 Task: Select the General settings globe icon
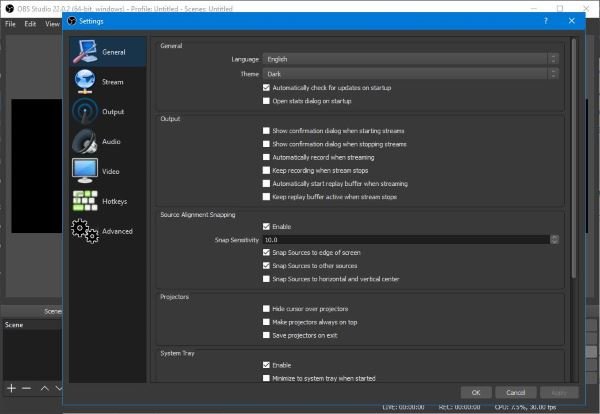pos(85,53)
